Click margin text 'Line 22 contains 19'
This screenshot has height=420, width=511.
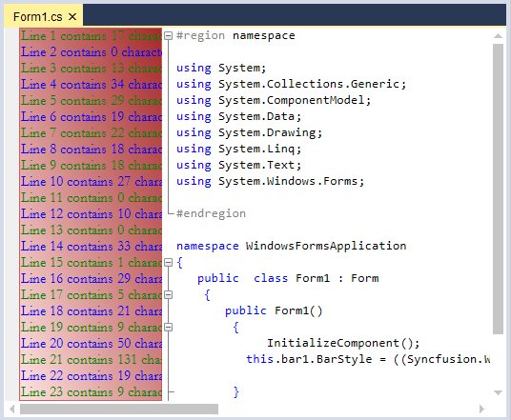click(75, 375)
